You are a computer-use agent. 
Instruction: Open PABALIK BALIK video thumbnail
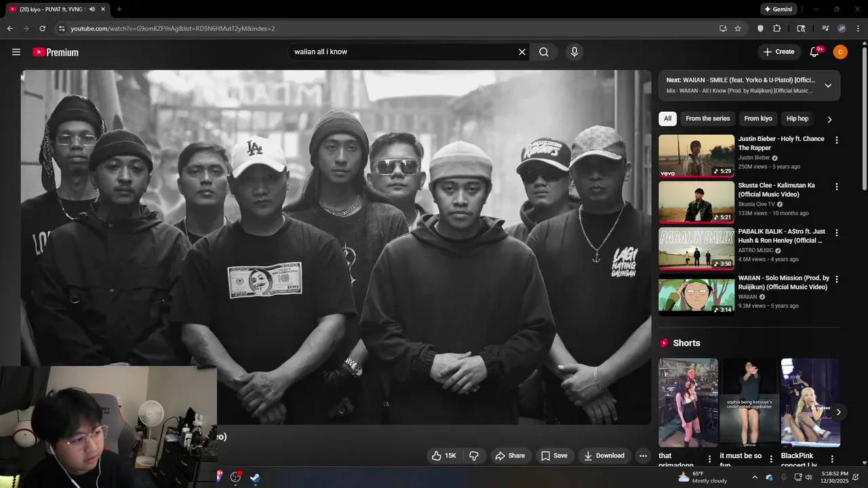[696, 248]
